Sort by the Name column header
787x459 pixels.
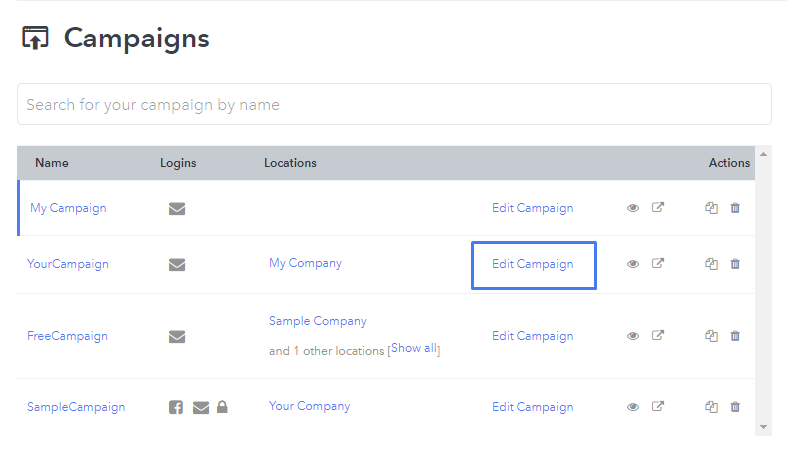pyautogui.click(x=52, y=163)
